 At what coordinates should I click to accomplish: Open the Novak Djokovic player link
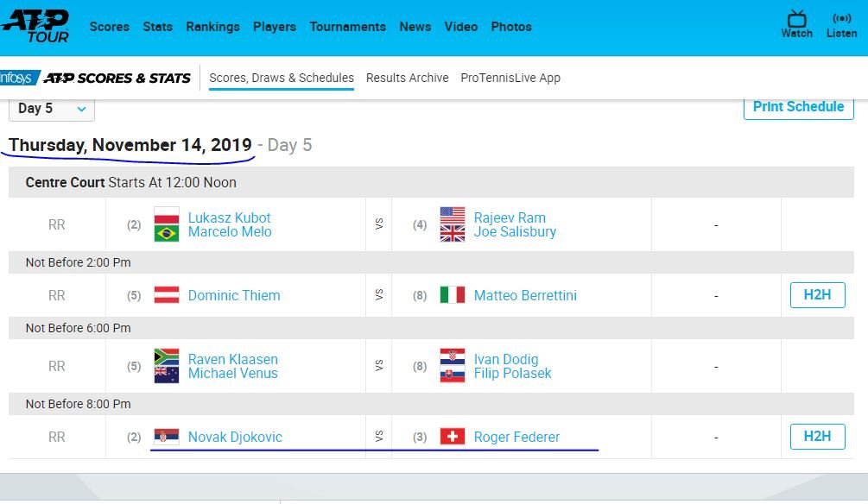235,437
